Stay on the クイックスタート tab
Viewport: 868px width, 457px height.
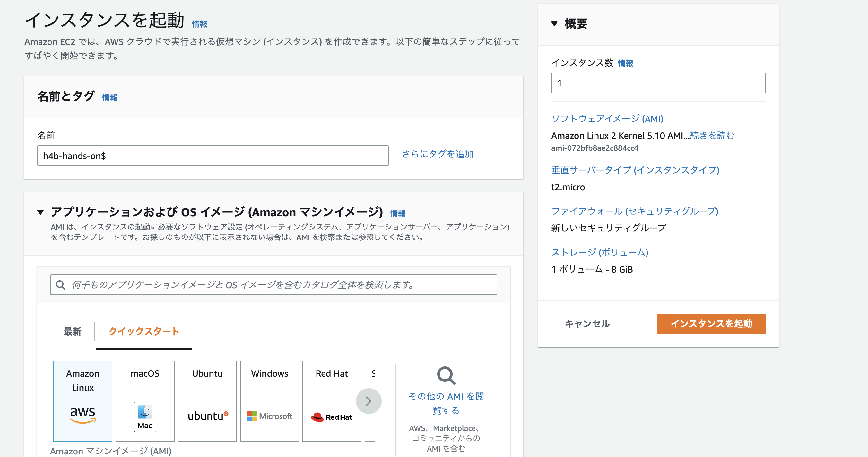click(x=143, y=332)
